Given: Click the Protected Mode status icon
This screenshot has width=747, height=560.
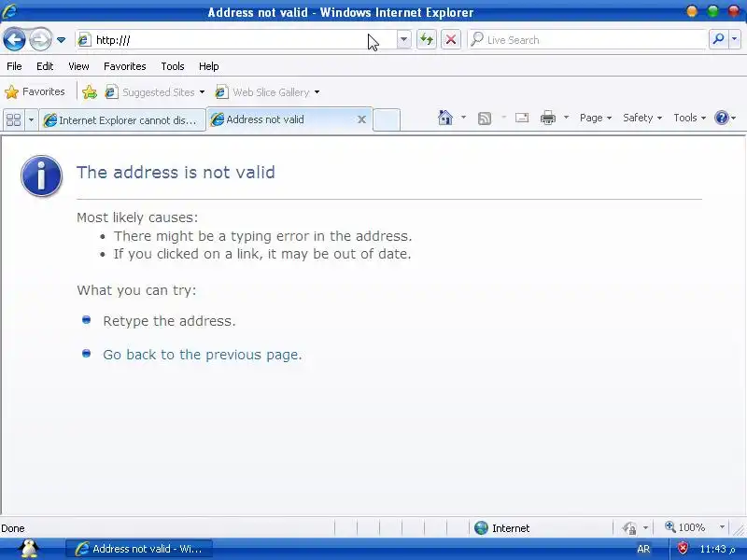Looking at the screenshot, I should click(x=629, y=527).
